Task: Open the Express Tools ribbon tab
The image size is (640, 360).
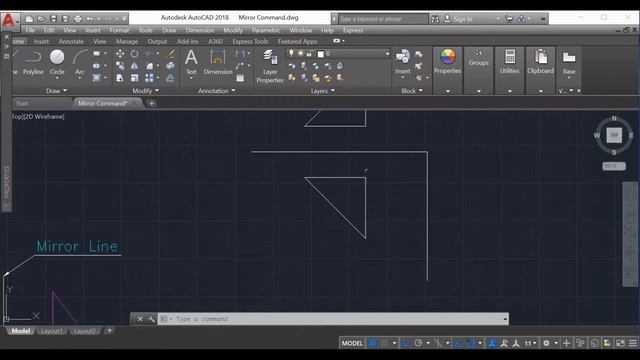Action: [x=250, y=41]
